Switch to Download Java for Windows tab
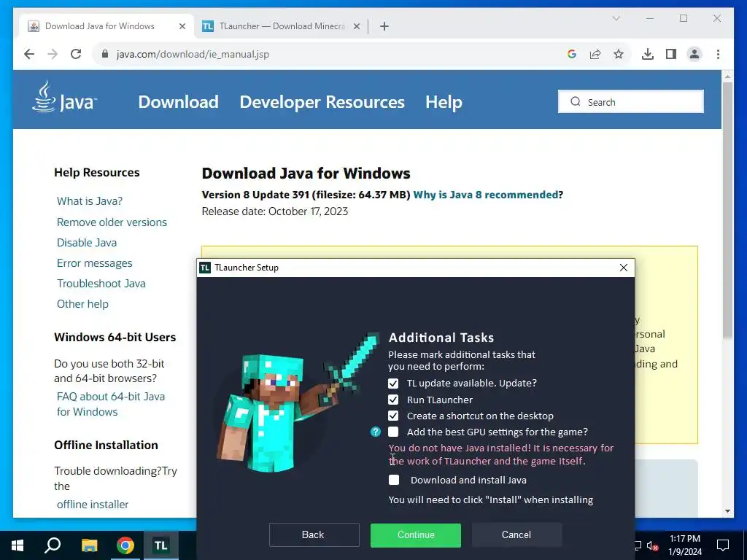The width and height of the screenshot is (747, 560). pos(99,26)
